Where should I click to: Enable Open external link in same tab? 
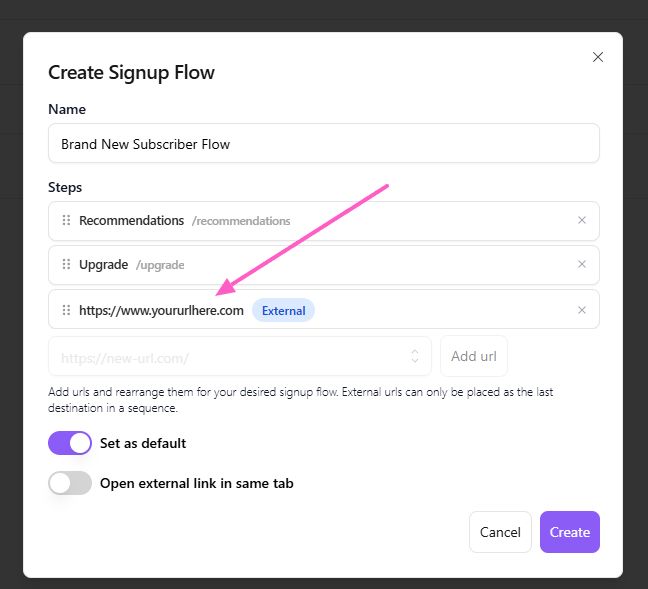pyautogui.click(x=70, y=483)
